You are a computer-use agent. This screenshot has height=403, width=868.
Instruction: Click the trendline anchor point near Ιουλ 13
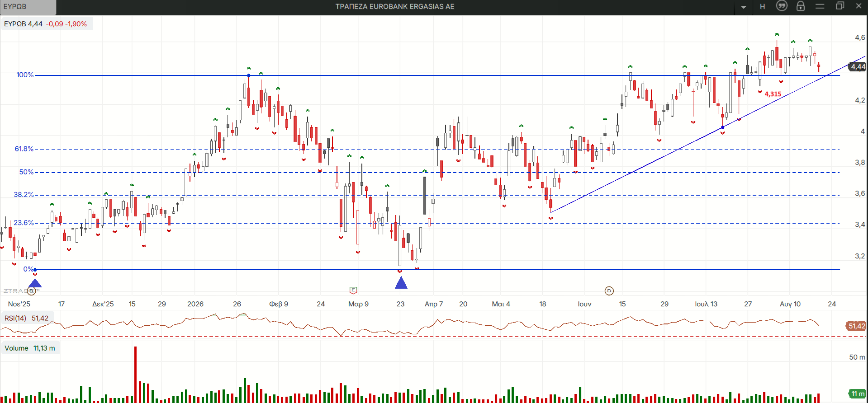coord(722,127)
